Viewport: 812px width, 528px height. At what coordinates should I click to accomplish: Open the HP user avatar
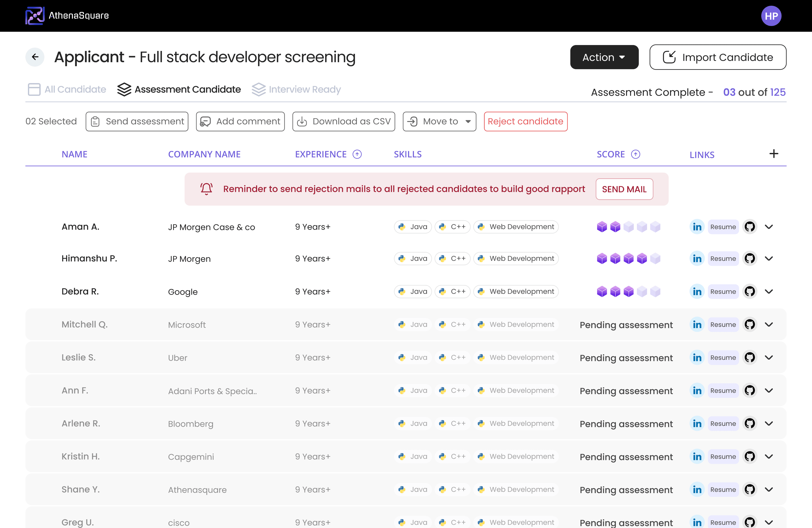pos(771,16)
